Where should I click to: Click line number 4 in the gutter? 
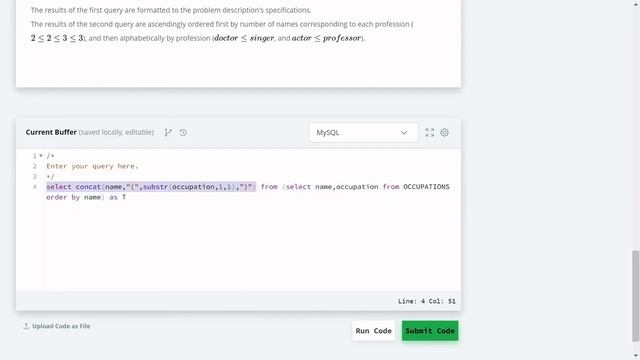pyautogui.click(x=35, y=187)
